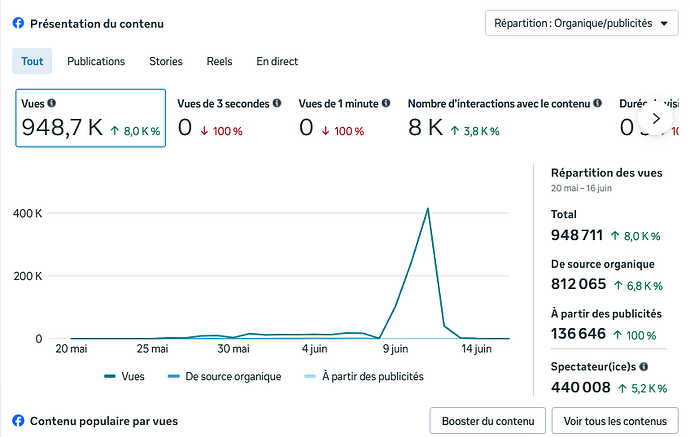The width and height of the screenshot is (690, 437).
Task: Click Facebook logo beside Présentation du contenu
Action: pyautogui.click(x=18, y=23)
